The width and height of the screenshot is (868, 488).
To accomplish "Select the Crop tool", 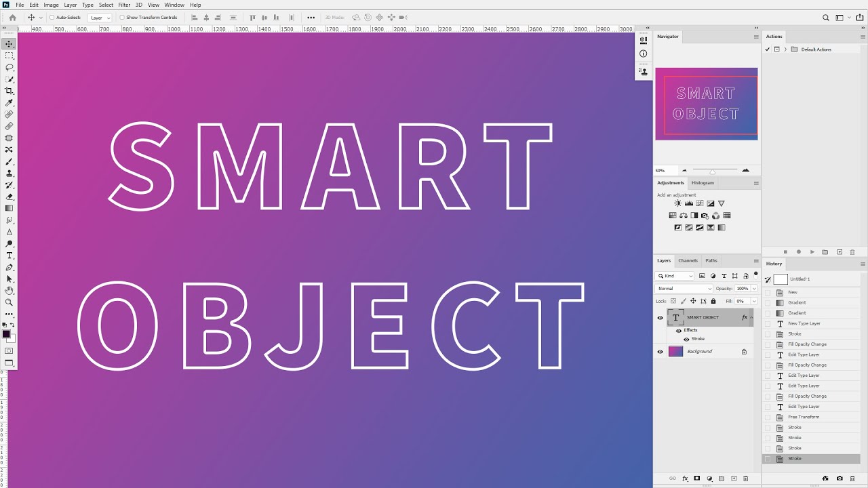I will [9, 91].
